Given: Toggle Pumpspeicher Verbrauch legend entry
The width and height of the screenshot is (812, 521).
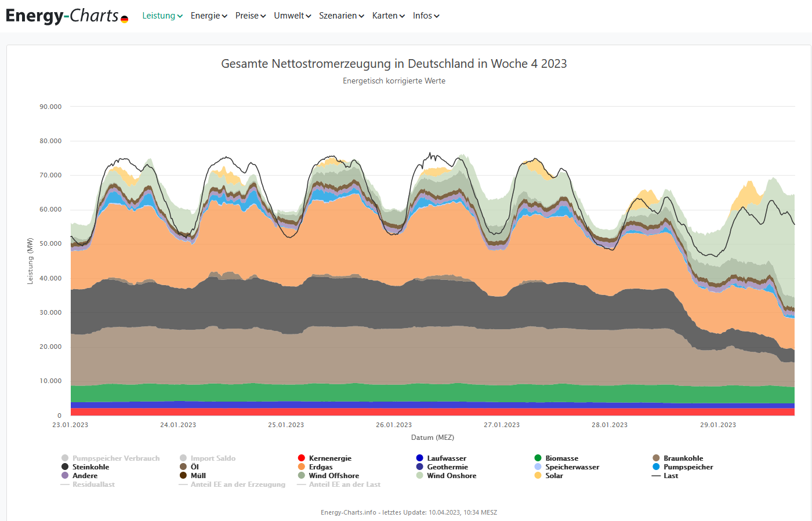Looking at the screenshot, I should [x=110, y=458].
